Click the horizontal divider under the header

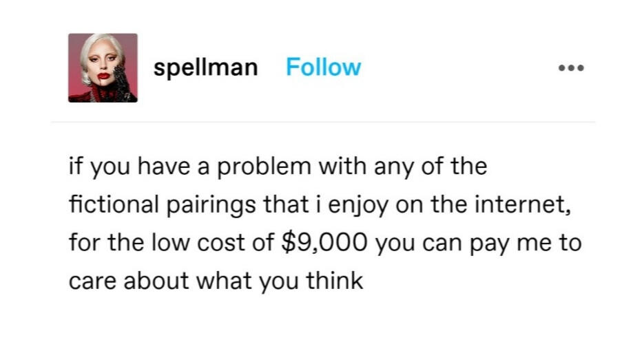tap(322, 122)
